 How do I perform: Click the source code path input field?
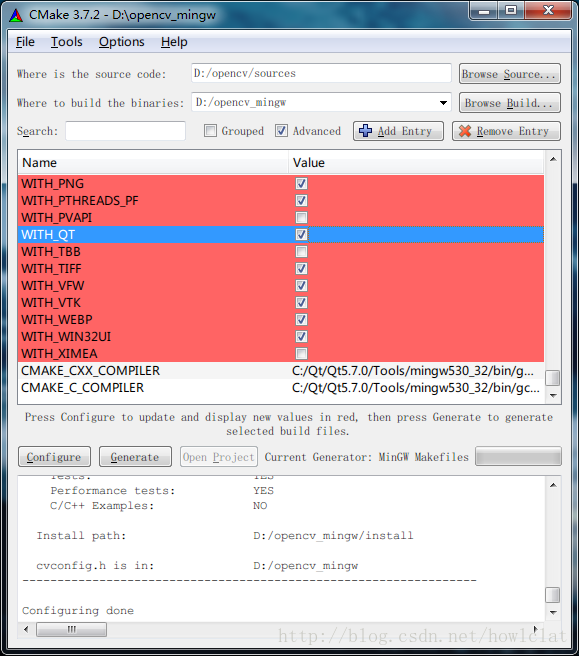pos(321,73)
